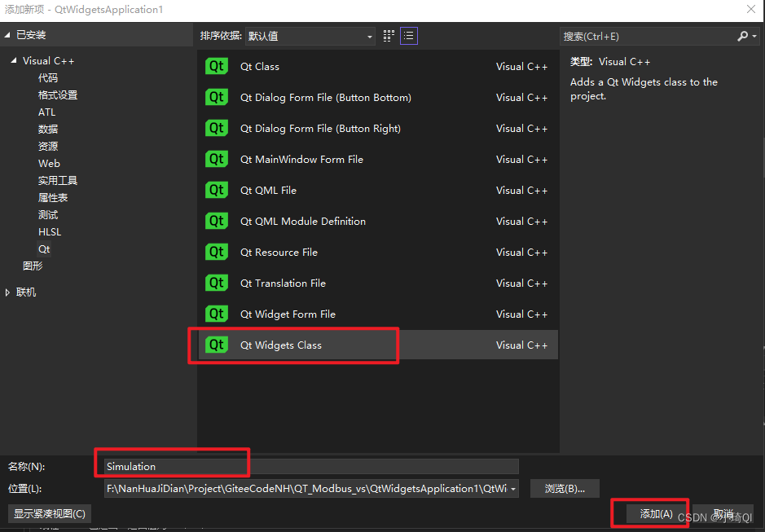
Task: Click the Qt icon beside Qt Widget Form File
Action: tap(217, 314)
